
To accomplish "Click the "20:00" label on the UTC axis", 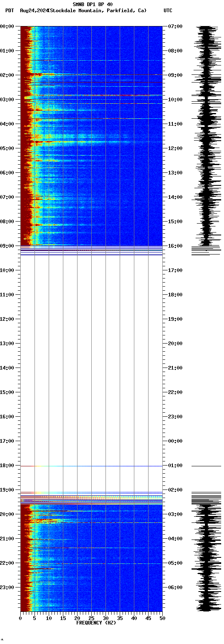I will [x=175, y=344].
